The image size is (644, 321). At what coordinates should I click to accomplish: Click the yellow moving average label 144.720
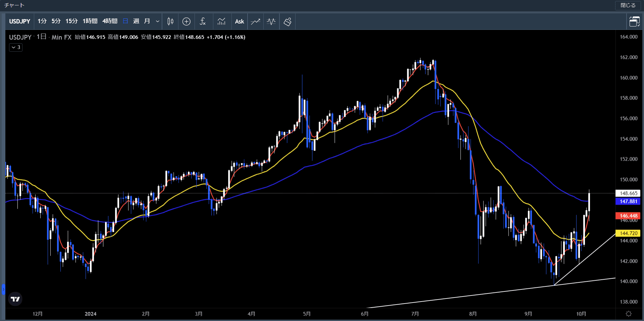pyautogui.click(x=628, y=233)
